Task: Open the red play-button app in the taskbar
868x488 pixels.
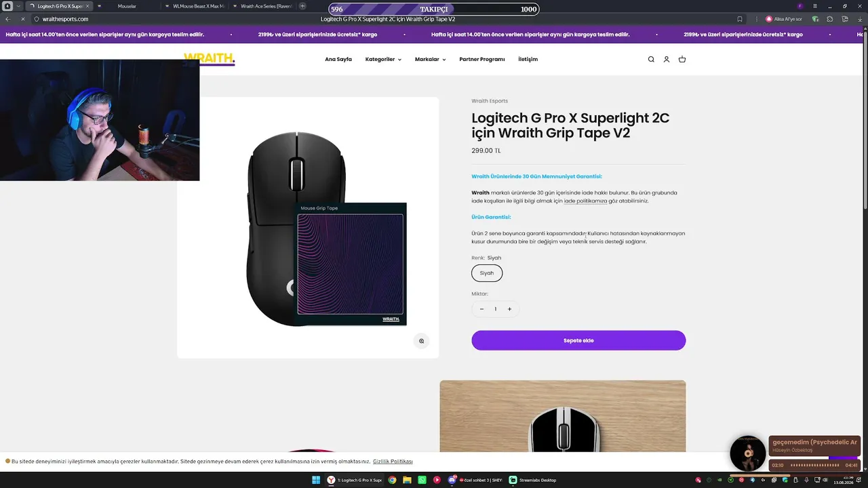Action: pos(437,480)
